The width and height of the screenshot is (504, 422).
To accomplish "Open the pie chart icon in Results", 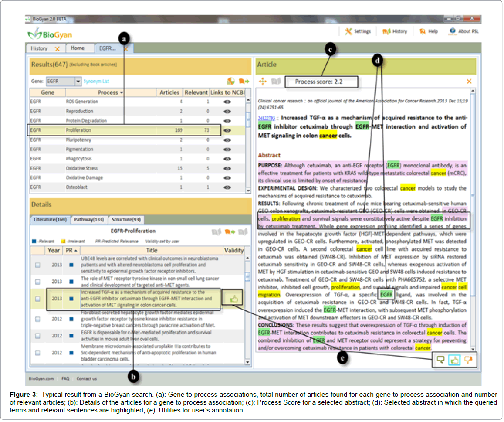I will [231, 81].
